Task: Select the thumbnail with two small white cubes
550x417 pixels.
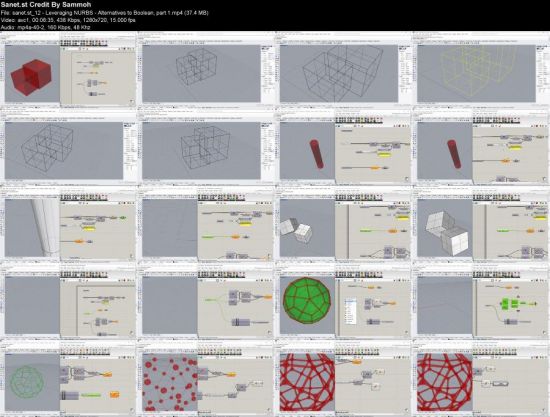Action: tap(344, 224)
